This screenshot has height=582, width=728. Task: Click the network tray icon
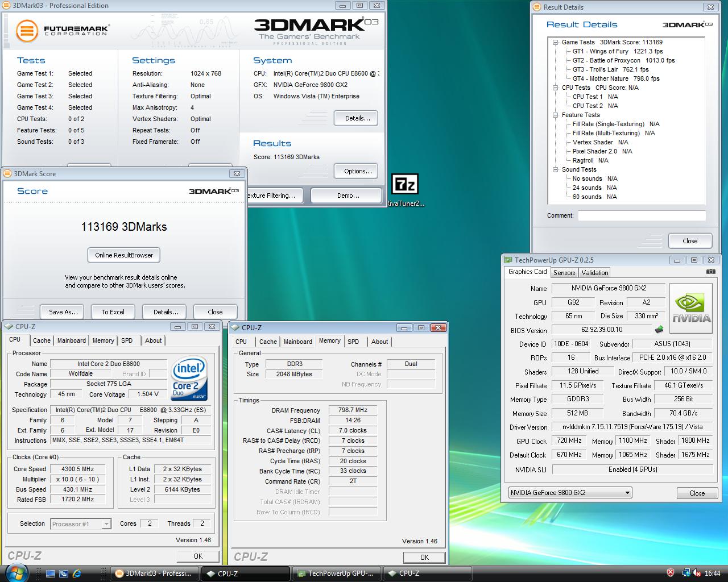[x=686, y=573]
